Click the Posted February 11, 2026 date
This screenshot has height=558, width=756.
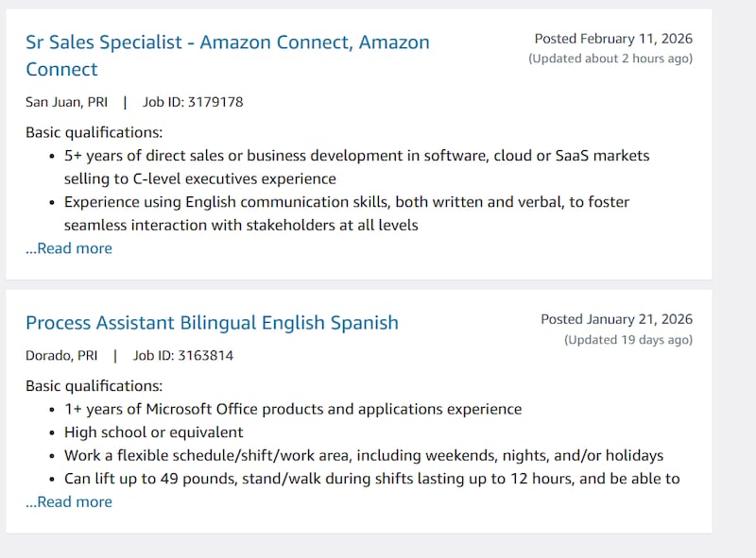(610, 39)
